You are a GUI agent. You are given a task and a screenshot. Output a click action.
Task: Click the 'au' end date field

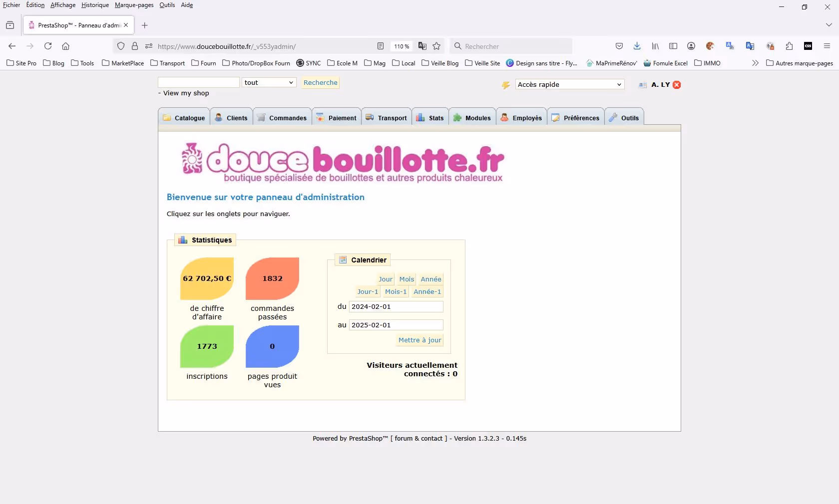tap(396, 325)
